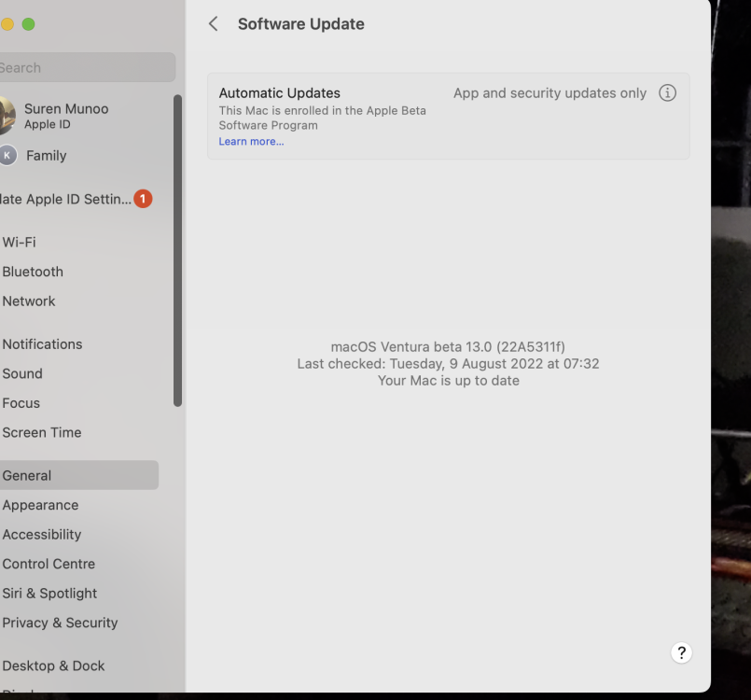Open the Family avatar icon
The width and height of the screenshot is (751, 700).
[7, 155]
